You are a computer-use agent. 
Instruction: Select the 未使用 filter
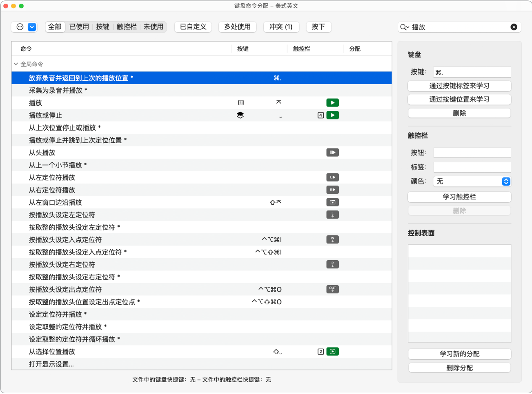coord(154,27)
